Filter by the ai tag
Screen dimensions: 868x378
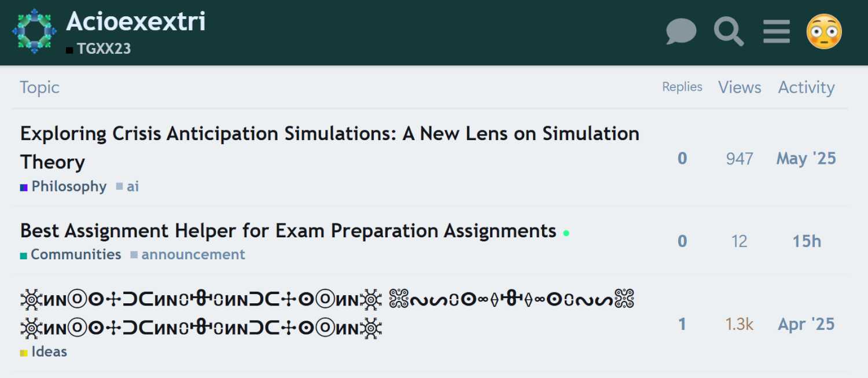point(133,186)
